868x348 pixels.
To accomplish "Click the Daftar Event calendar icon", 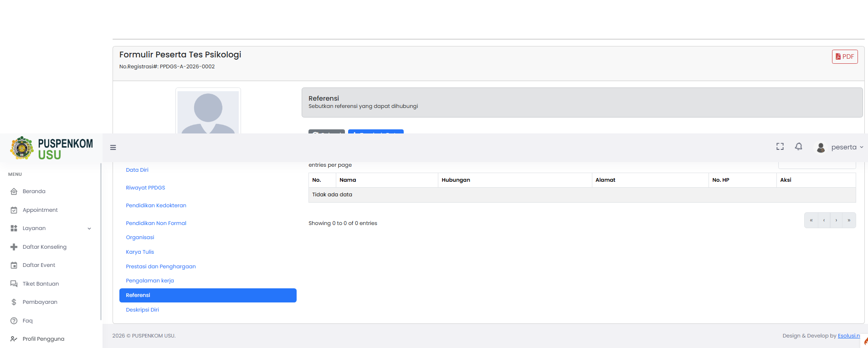I will coord(14,265).
